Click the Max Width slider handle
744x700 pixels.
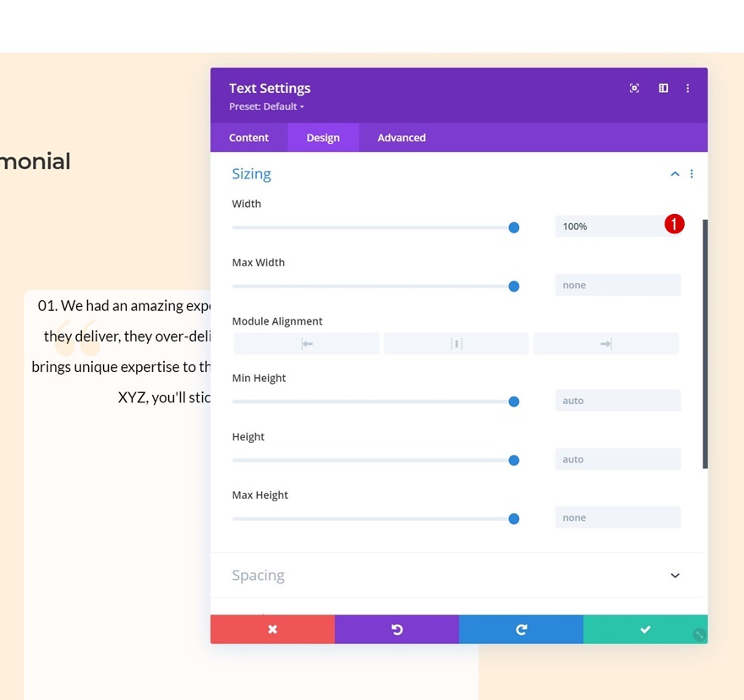[x=513, y=287]
